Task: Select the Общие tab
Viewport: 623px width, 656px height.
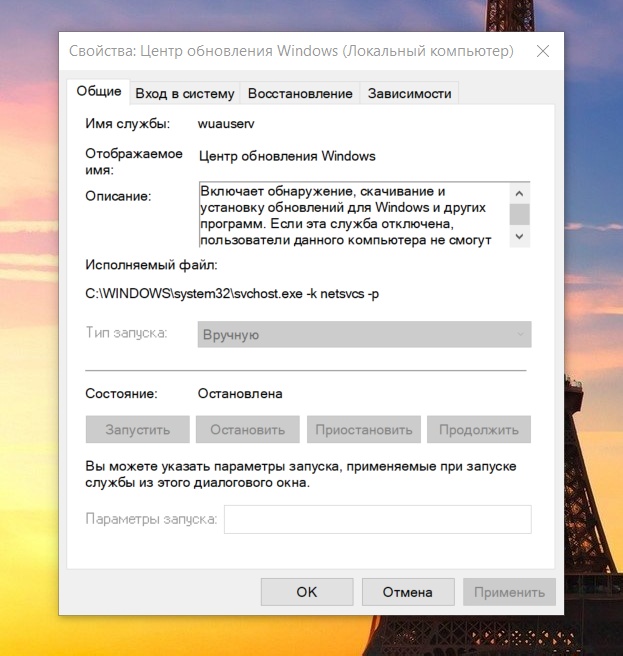Action: pyautogui.click(x=99, y=91)
